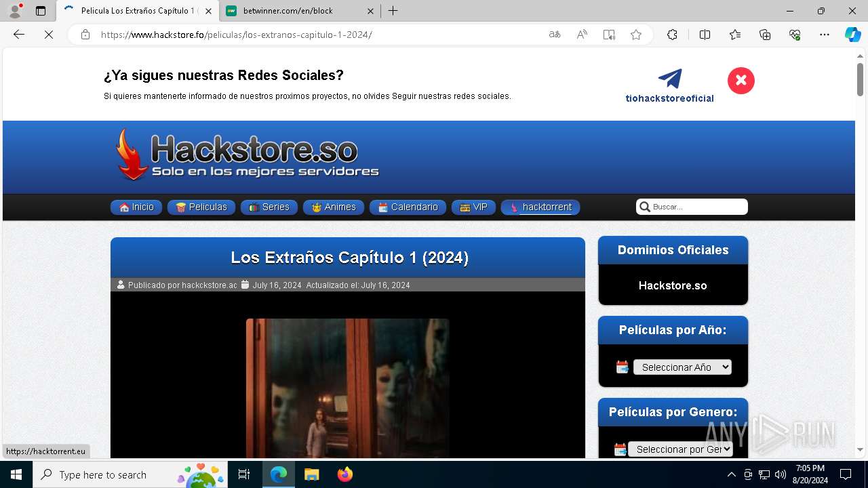The width and height of the screenshot is (868, 488).
Task: Open the Windows Start menu
Action: tap(16, 474)
